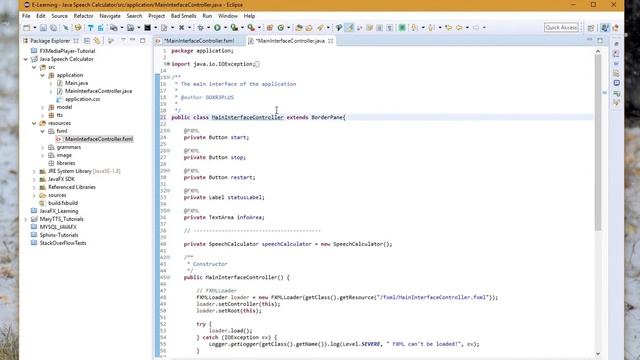Click the Last Edit Location icon
The image size is (640, 360).
[x=449, y=28]
